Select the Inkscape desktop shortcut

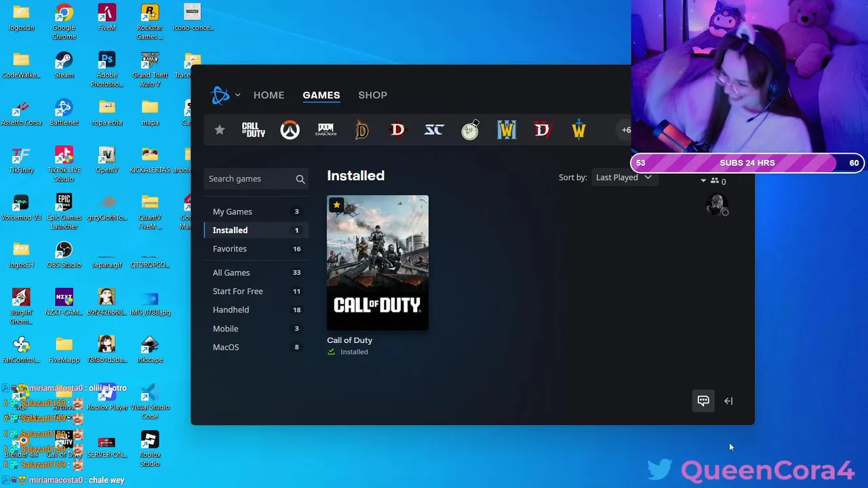coord(150,350)
